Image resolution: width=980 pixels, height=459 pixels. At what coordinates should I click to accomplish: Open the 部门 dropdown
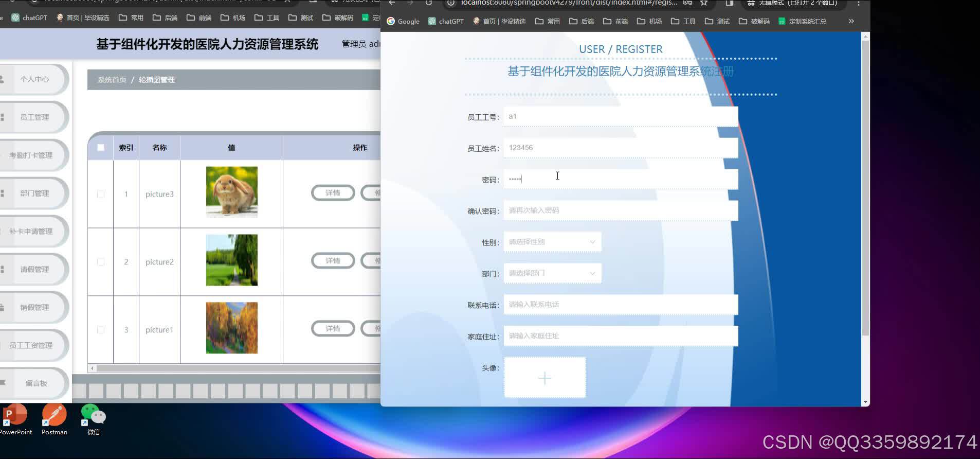[552, 273]
